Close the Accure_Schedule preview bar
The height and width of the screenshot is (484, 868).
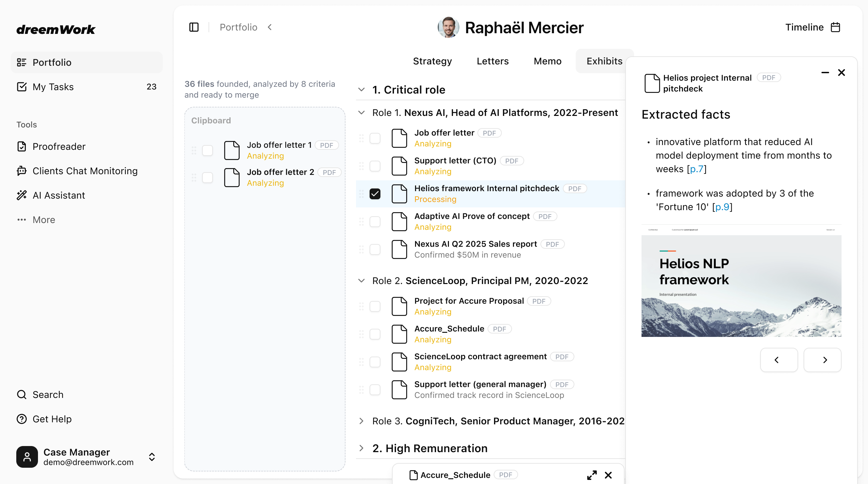(x=608, y=475)
